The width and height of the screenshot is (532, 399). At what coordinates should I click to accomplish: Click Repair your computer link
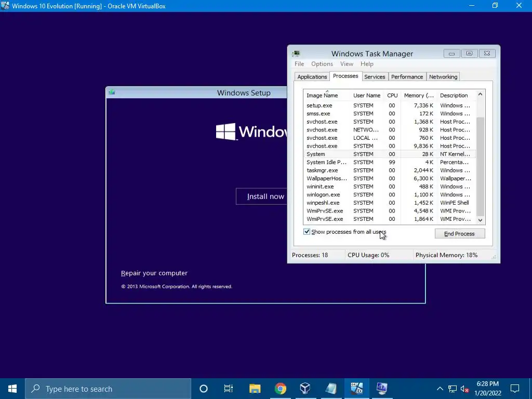click(x=154, y=273)
